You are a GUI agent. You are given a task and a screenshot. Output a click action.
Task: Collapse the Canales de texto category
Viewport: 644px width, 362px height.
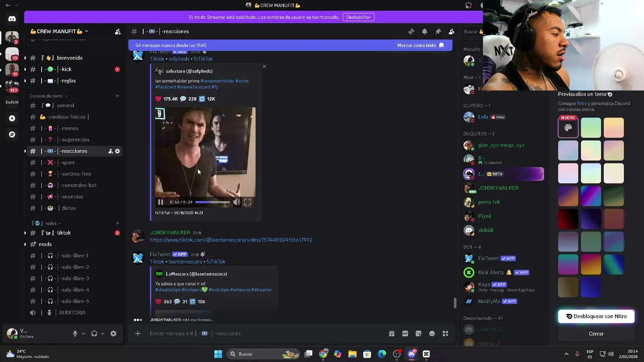point(48,96)
